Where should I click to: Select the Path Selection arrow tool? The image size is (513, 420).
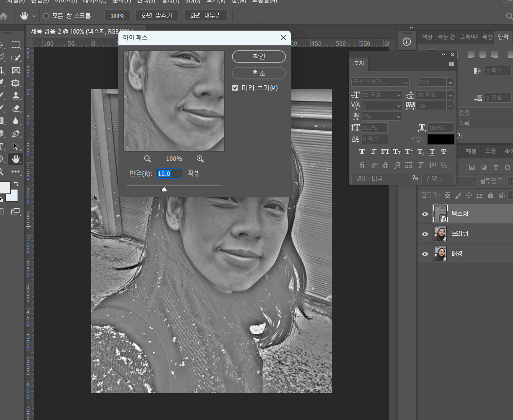click(16, 146)
